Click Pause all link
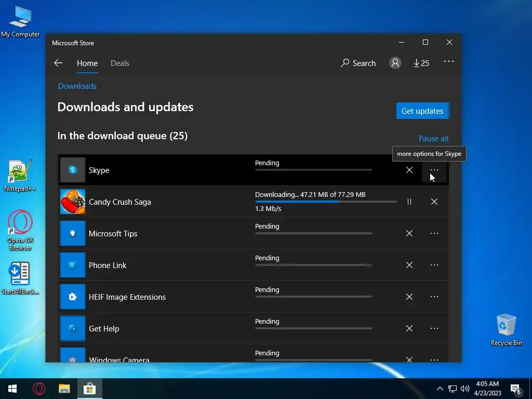Viewport: 532px width, 399px height. [x=433, y=138]
